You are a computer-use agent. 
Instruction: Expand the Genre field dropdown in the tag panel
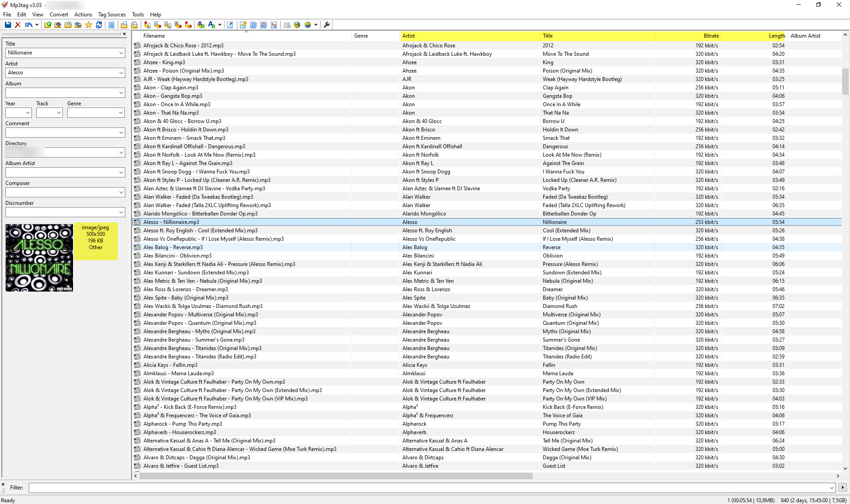point(121,113)
